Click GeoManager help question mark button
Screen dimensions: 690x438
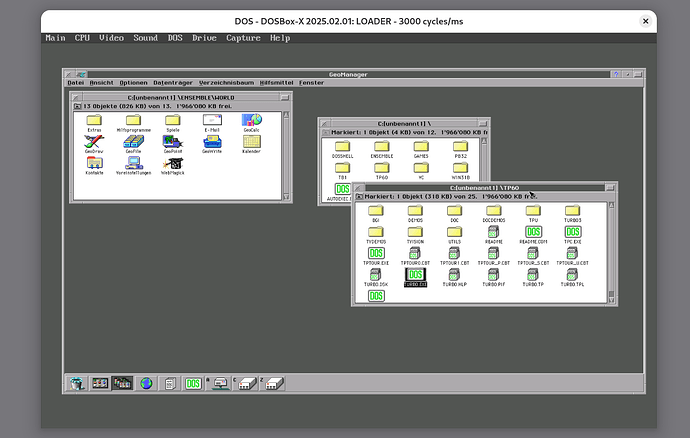[616, 74]
